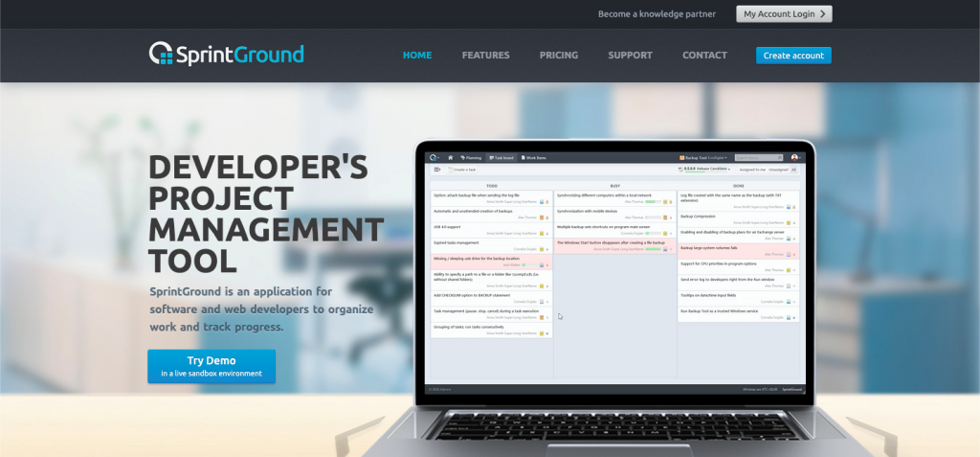This screenshot has width=980, height=457.
Task: Open task 'Missing / sleeping usb drive for the backup location'
Action: (x=492, y=261)
